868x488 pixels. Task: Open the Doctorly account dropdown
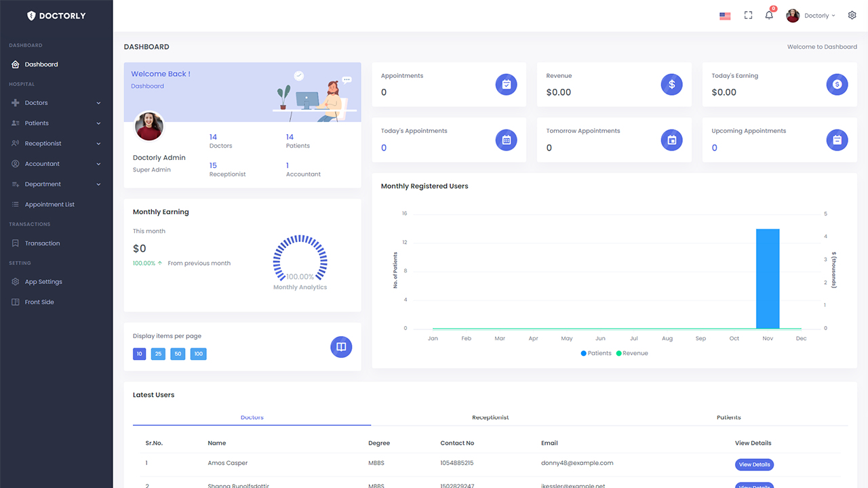(x=811, y=15)
